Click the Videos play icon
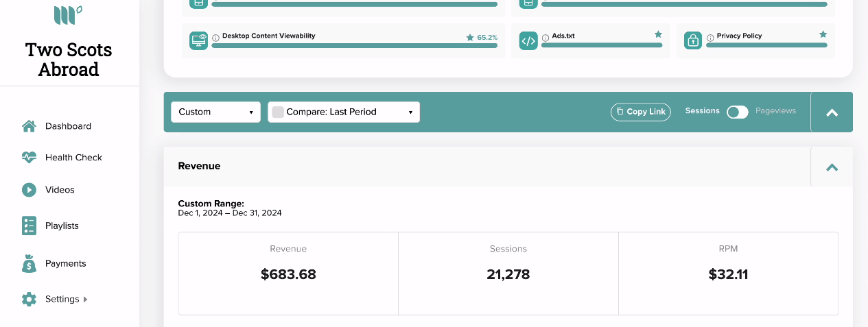The width and height of the screenshot is (868, 327). click(x=29, y=190)
